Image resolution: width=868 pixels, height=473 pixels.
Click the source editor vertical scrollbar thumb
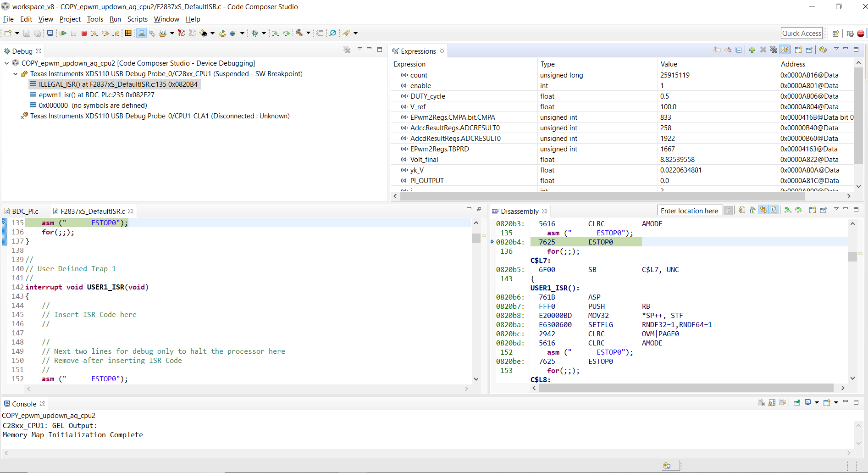click(476, 239)
